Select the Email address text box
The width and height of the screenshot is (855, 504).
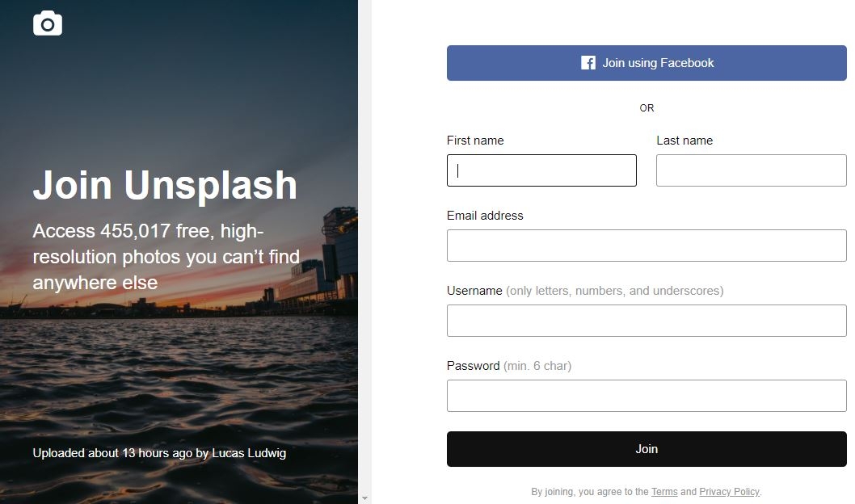(647, 246)
